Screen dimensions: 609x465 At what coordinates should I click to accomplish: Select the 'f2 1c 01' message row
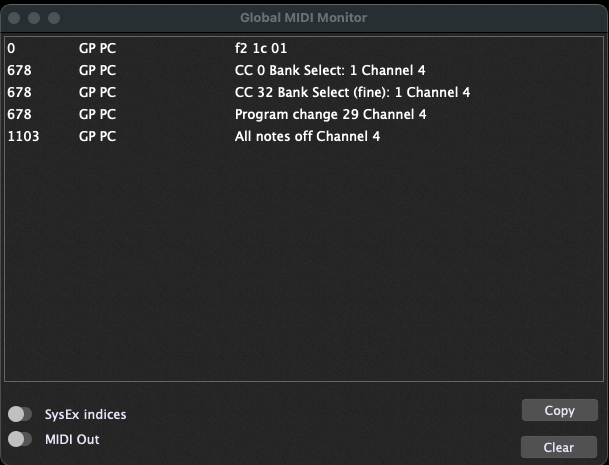[x=304, y=49]
